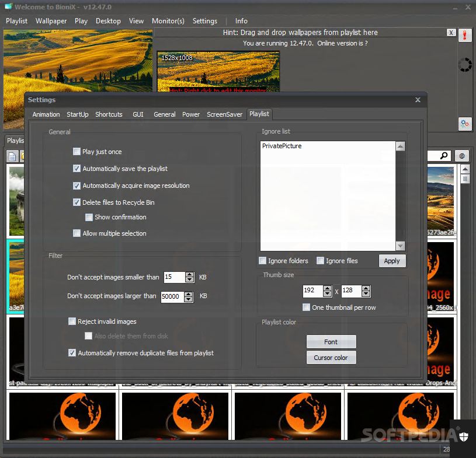This screenshot has width=476, height=458.
Task: Click the @ button beside the search
Action: click(462, 156)
